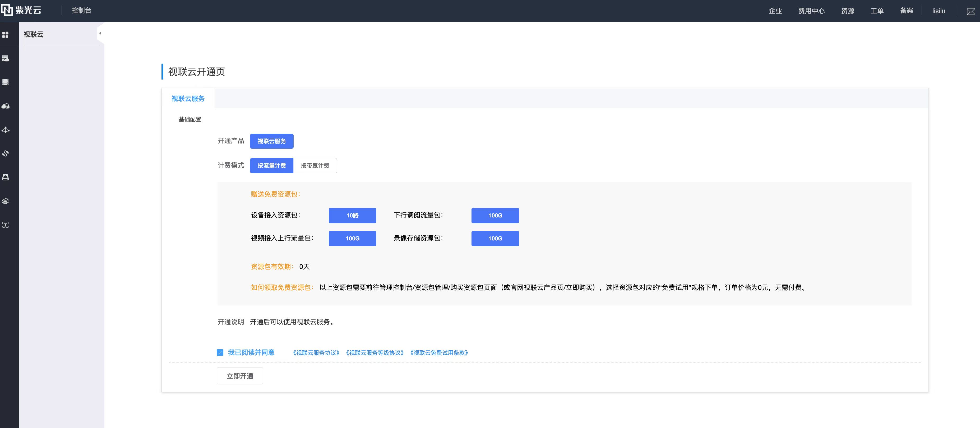Open the cloud server icon in sidebar
This screenshot has height=428, width=980.
5,58
